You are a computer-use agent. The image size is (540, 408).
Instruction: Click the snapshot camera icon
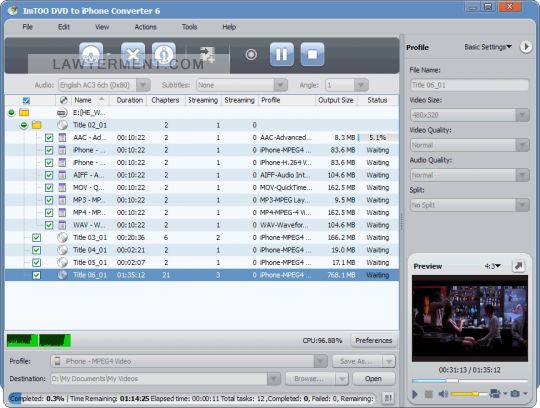[x=515, y=393]
